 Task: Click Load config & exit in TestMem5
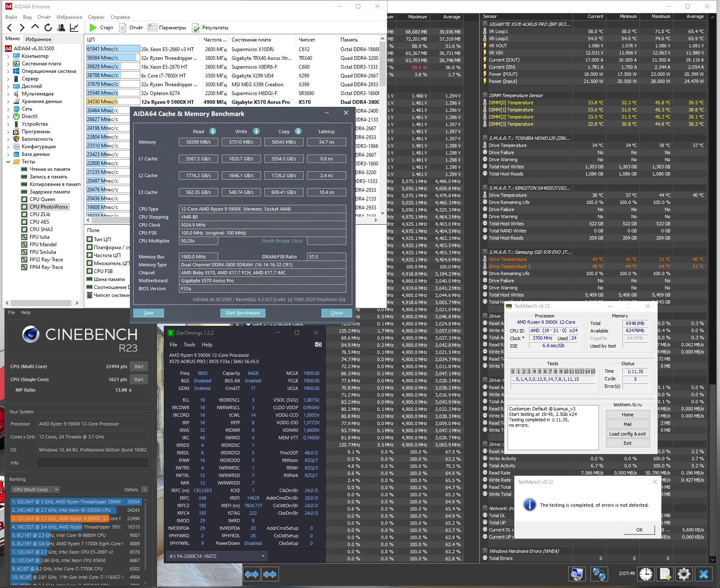pyautogui.click(x=627, y=434)
